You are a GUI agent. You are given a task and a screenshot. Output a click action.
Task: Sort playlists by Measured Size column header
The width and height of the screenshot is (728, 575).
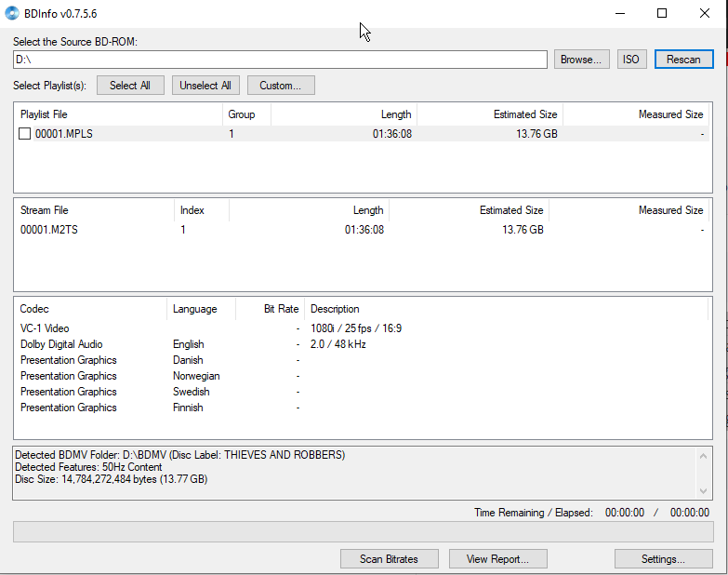click(636, 114)
